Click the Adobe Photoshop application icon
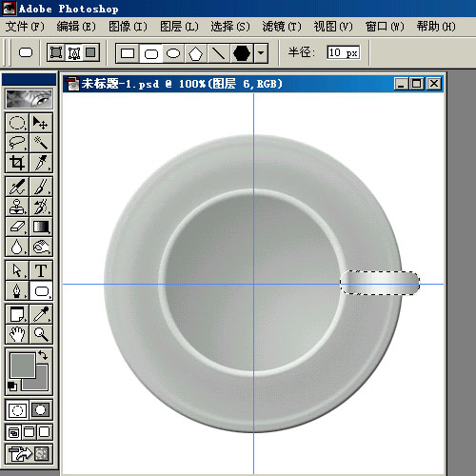The width and height of the screenshot is (476, 476). point(10,8)
